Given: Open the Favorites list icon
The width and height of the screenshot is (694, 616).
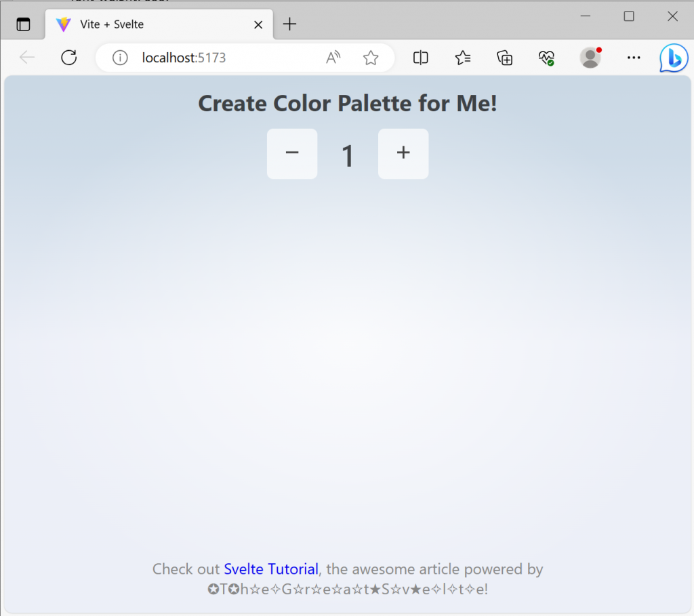Looking at the screenshot, I should pos(462,58).
